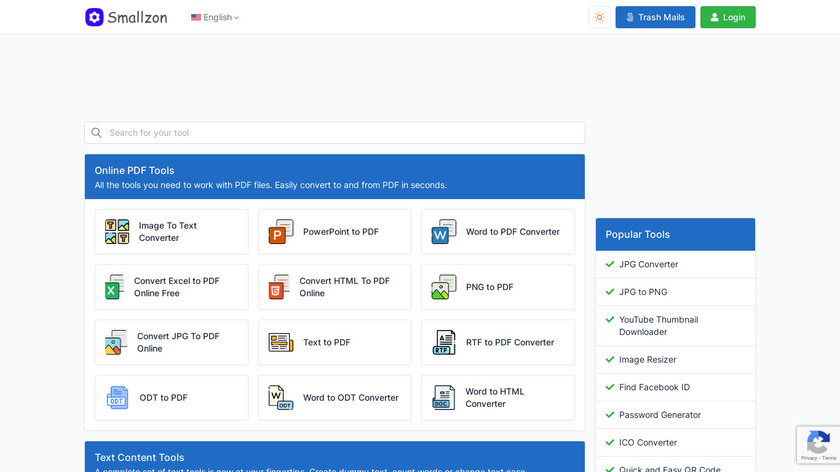Image resolution: width=840 pixels, height=472 pixels.
Task: Open the RTF to PDF Converter icon
Action: (444, 342)
